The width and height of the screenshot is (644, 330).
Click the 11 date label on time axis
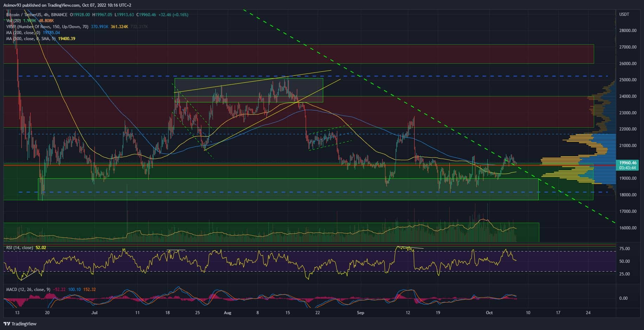tap(137, 313)
